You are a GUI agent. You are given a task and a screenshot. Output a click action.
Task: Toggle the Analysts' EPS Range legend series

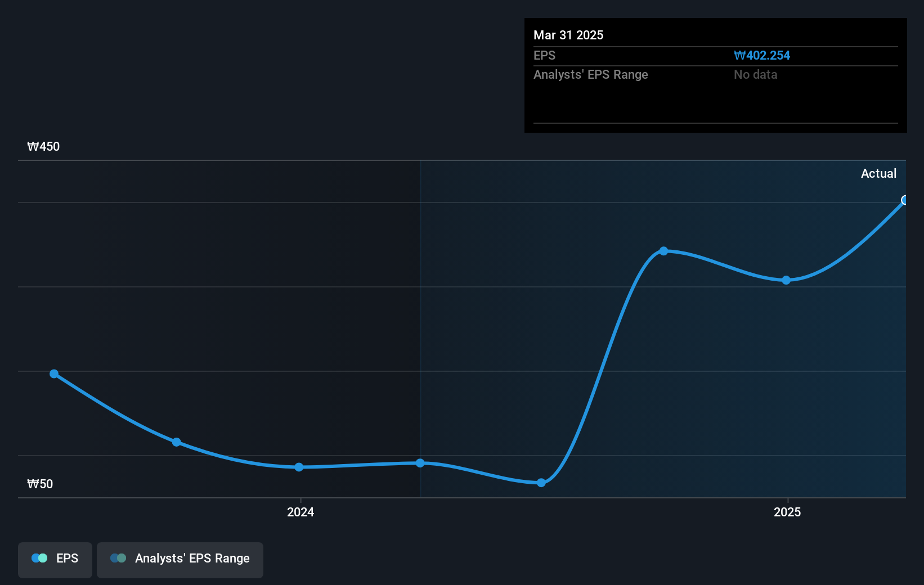pos(180,560)
